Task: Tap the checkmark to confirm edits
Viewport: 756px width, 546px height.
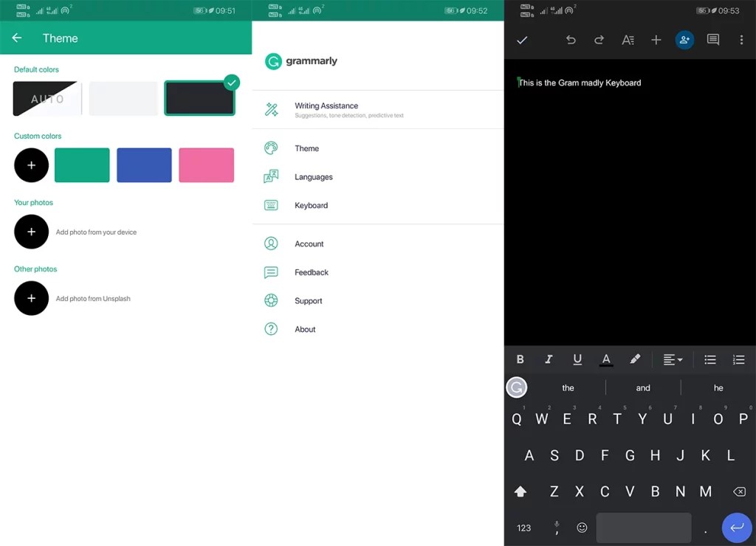Action: coord(522,40)
